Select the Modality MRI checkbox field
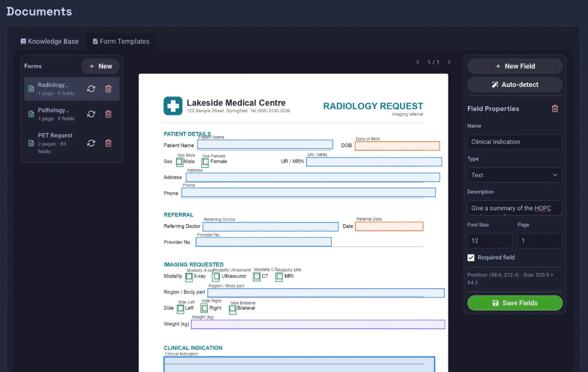This screenshot has width=588, height=372. pos(279,277)
